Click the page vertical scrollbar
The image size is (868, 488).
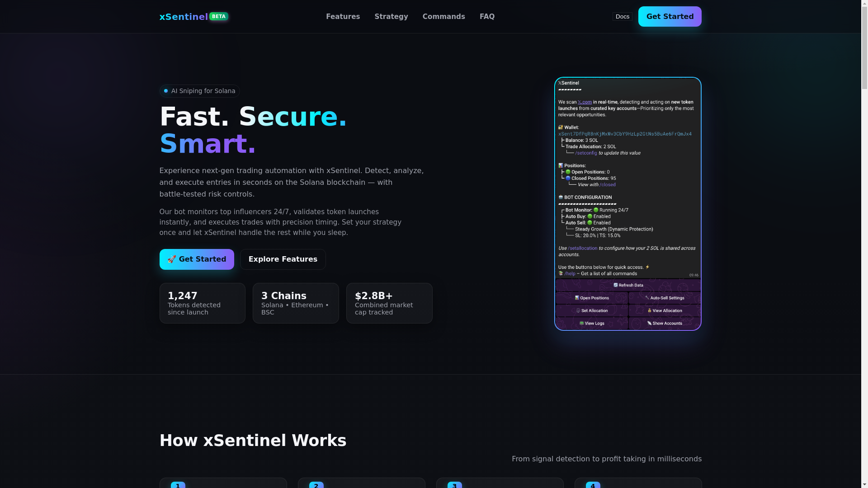[864, 244]
